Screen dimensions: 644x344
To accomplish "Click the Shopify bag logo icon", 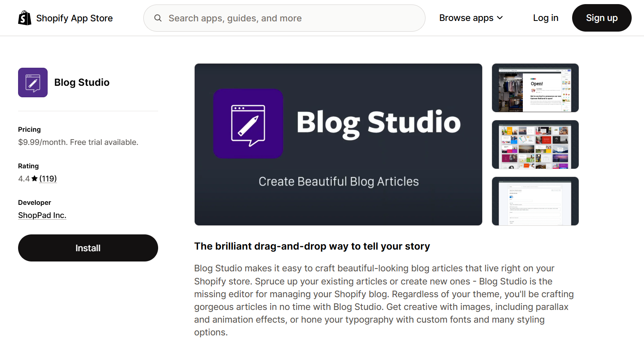I will [25, 18].
